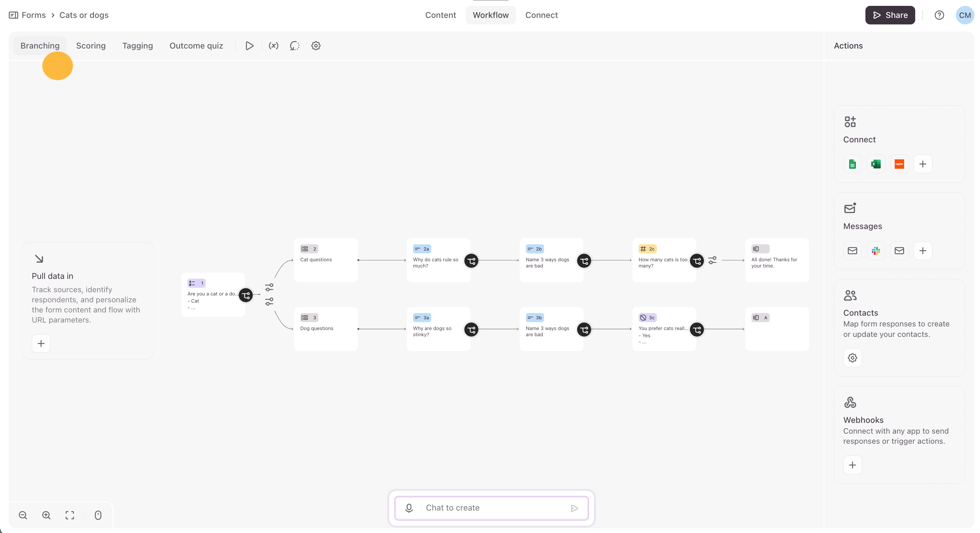Open logic rules filter after question 2c
The height and width of the screenshot is (533, 980).
pyautogui.click(x=712, y=260)
